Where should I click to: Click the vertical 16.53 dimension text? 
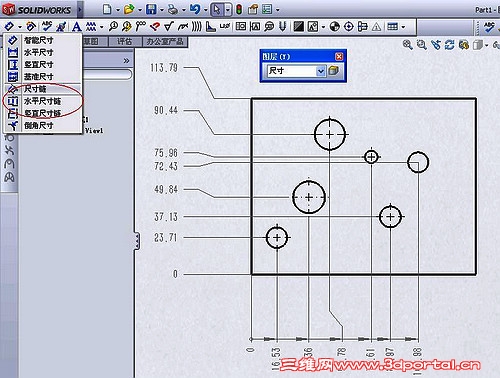(276, 359)
